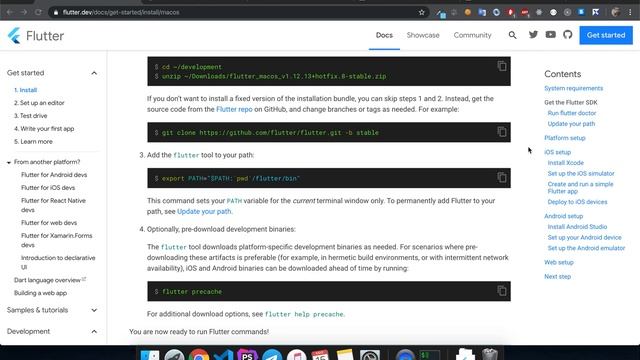
Task: Jump to Set up the iOS simulator
Action: (581, 173)
